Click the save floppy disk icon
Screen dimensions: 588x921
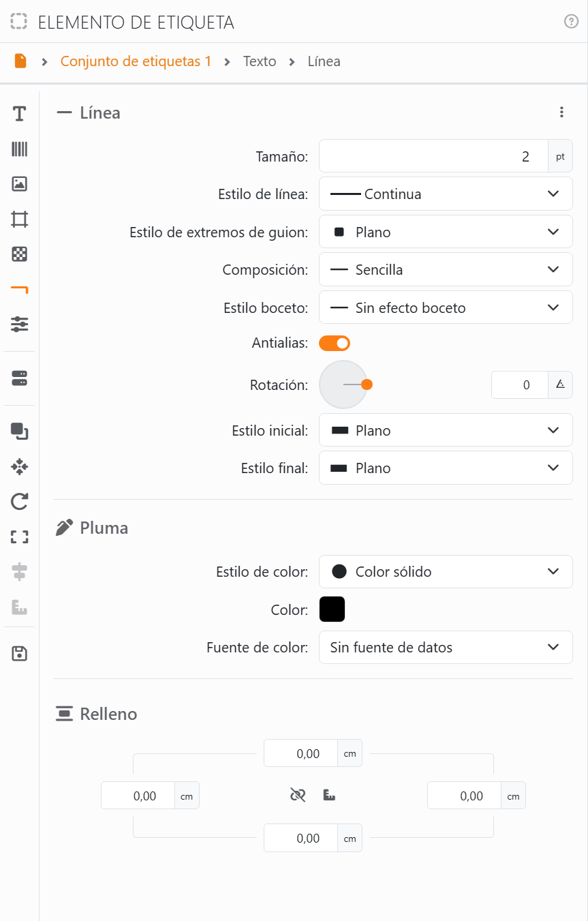coord(19,654)
